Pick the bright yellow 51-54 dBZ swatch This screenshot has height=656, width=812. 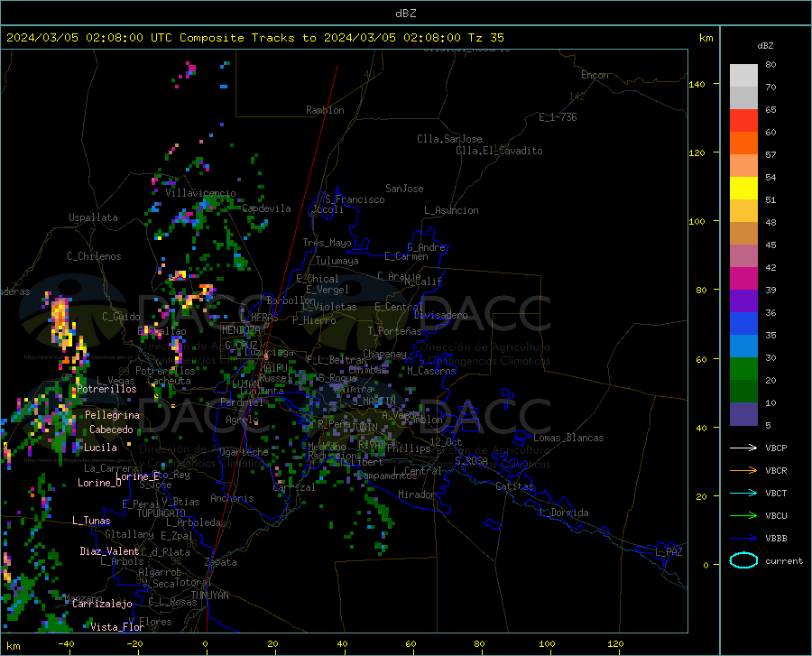click(743, 189)
